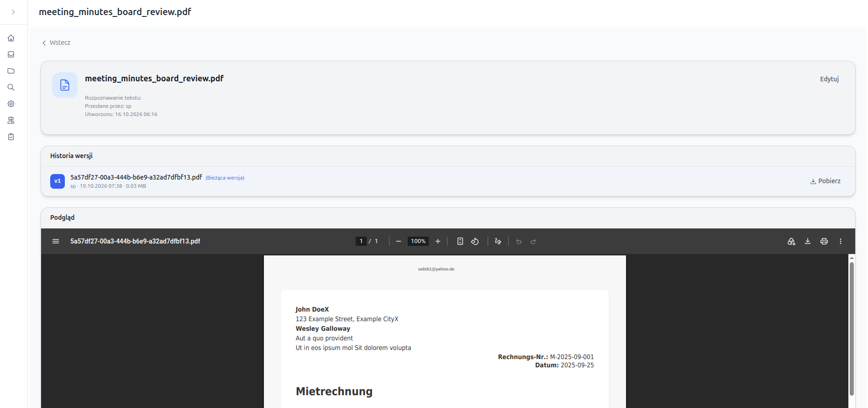868x408 pixels.
Task: Click the Wesley Galloway name in PDF
Action: click(x=323, y=329)
